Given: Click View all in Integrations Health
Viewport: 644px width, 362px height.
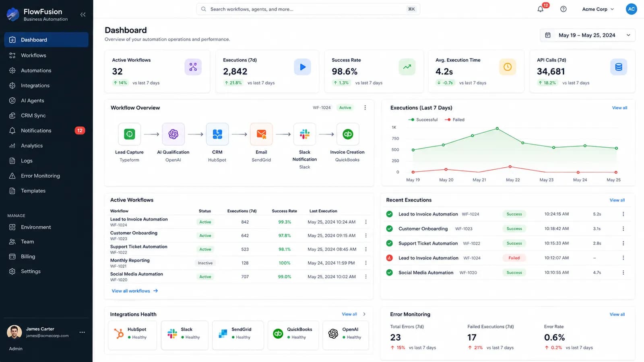Looking at the screenshot, I should coord(349,314).
